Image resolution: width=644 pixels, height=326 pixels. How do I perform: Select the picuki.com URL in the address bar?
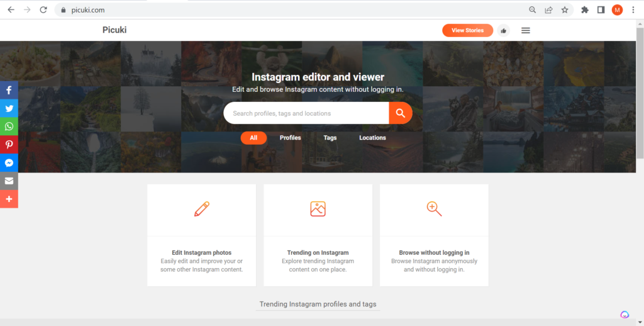(x=88, y=10)
